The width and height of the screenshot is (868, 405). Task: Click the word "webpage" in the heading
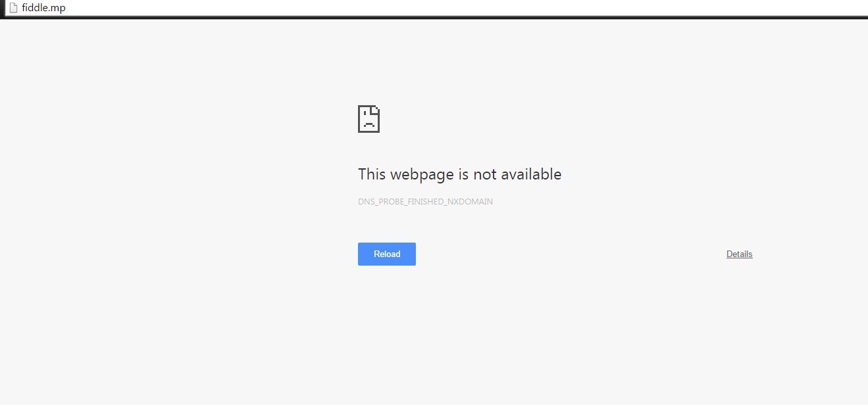422,175
